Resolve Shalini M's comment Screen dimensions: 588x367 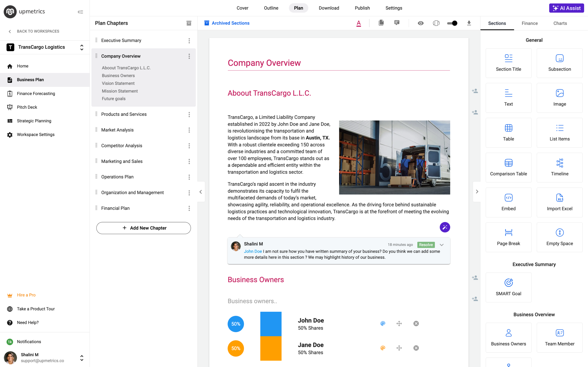tap(426, 245)
